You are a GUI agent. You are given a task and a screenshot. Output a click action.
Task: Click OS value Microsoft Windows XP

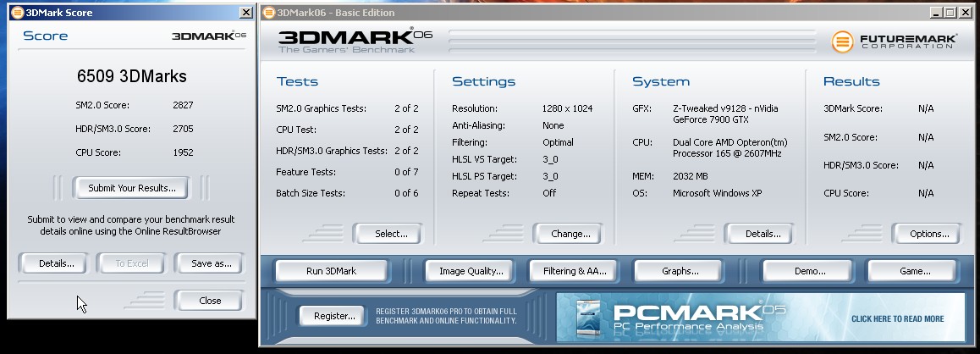[x=718, y=193]
